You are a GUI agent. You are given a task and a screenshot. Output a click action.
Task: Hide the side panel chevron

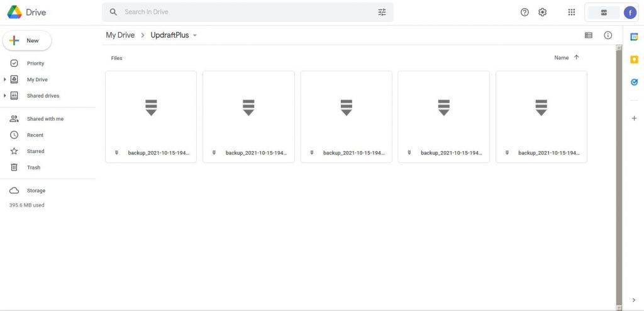click(x=634, y=300)
